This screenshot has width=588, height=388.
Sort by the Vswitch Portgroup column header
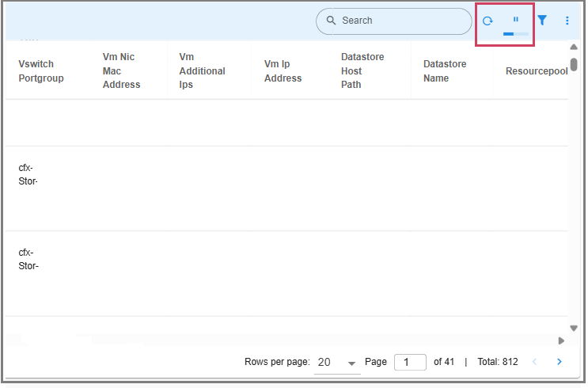41,71
